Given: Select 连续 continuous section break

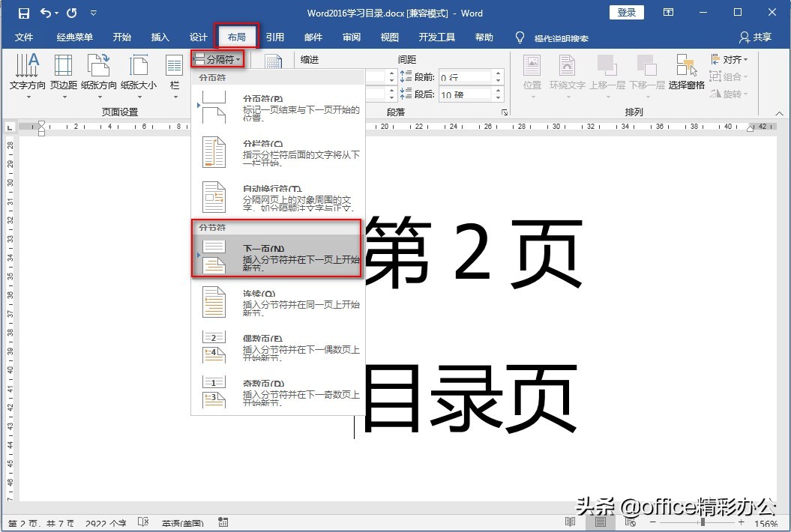Looking at the screenshot, I should pyautogui.click(x=278, y=302).
